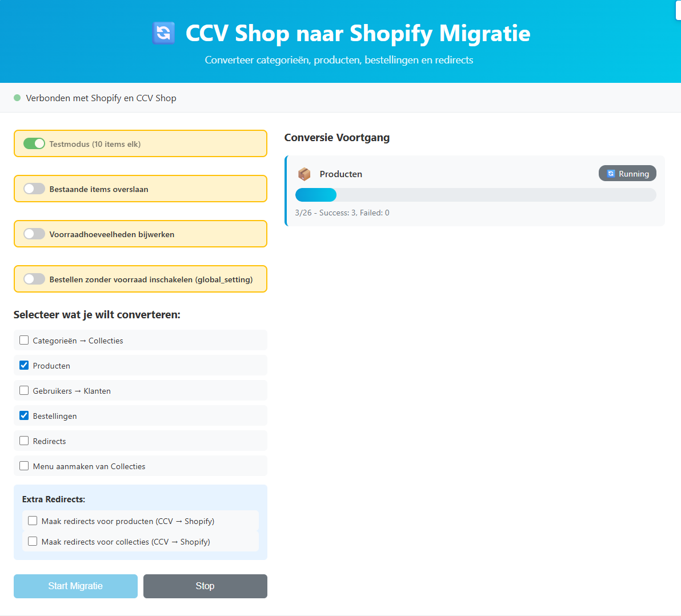Image resolution: width=681 pixels, height=616 pixels.
Task: Click the Conversie Voortgang section heading
Action: (x=336, y=138)
